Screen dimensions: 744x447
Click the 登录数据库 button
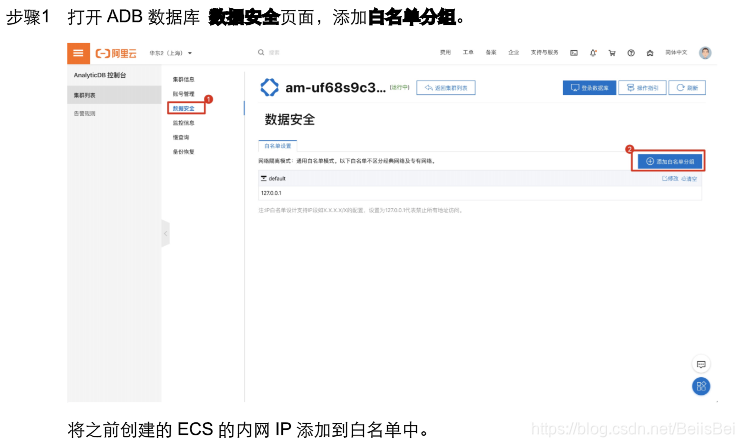click(x=589, y=88)
